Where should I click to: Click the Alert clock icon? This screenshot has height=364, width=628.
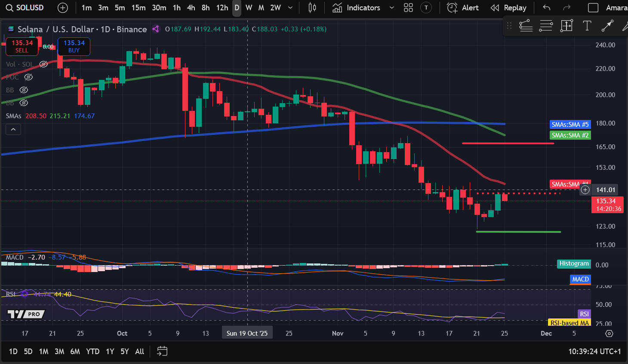tap(452, 7)
